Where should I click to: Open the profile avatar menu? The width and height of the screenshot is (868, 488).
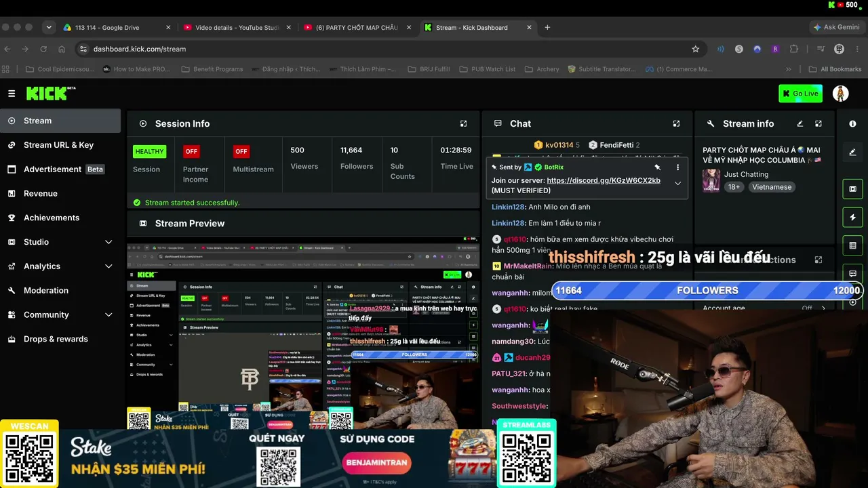841,94
